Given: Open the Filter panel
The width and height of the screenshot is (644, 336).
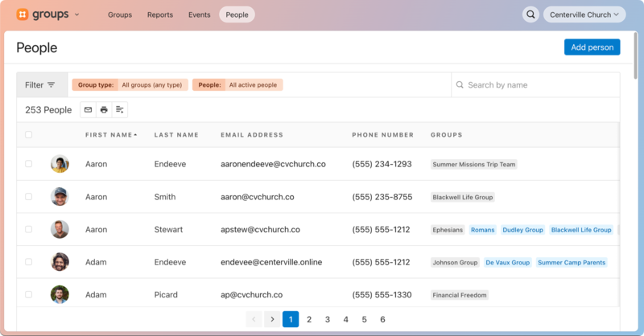Looking at the screenshot, I should coord(40,85).
